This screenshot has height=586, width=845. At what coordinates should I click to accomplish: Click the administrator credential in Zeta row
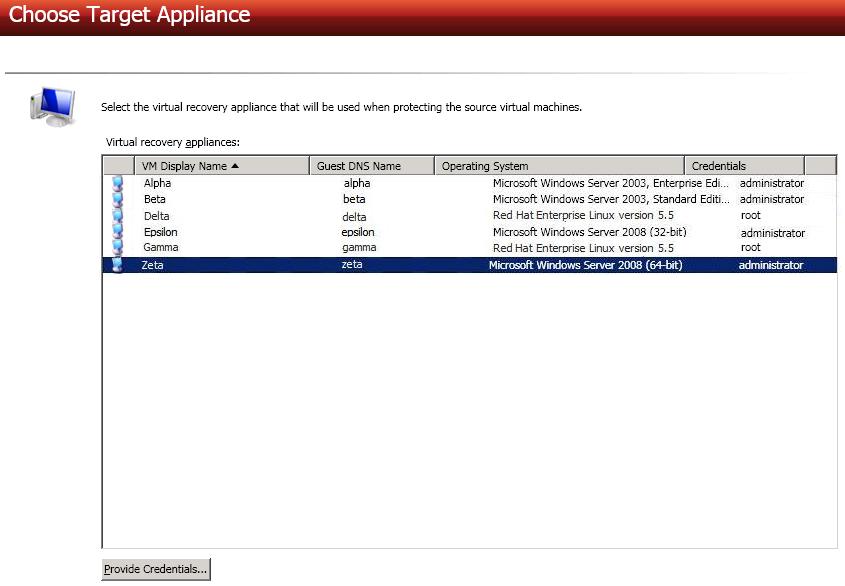click(x=771, y=265)
